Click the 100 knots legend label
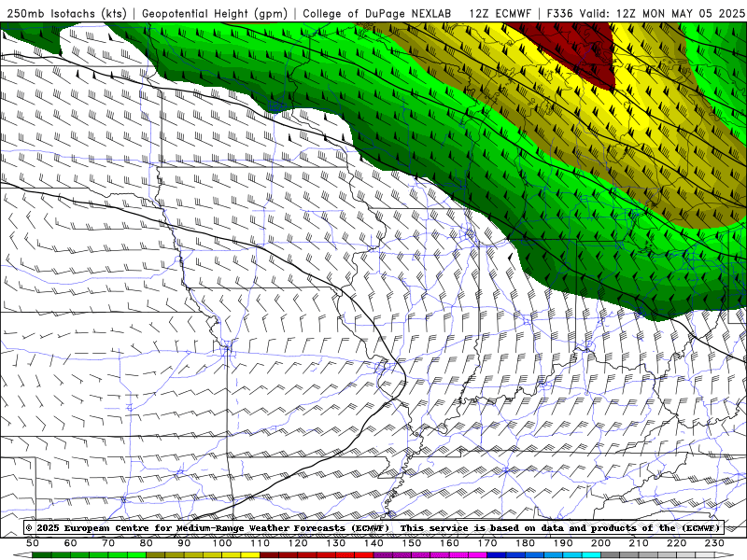Screen dimensions: 747x560 pyautogui.click(x=222, y=543)
